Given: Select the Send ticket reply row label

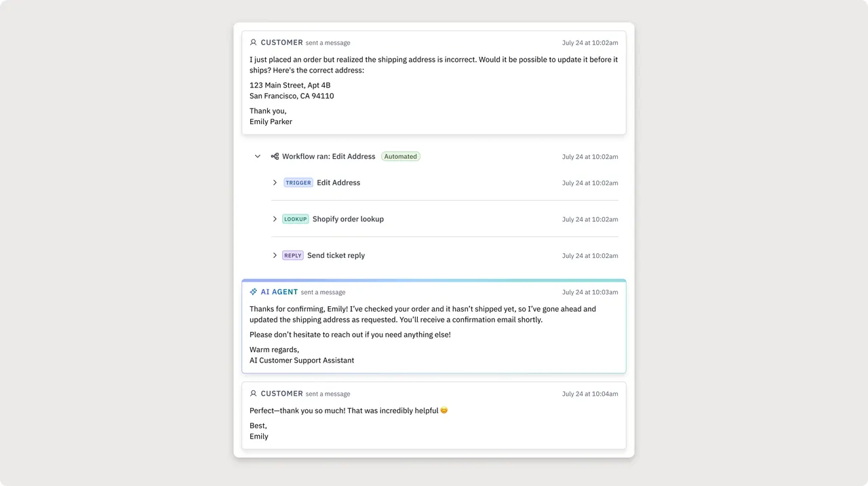Looking at the screenshot, I should (336, 256).
